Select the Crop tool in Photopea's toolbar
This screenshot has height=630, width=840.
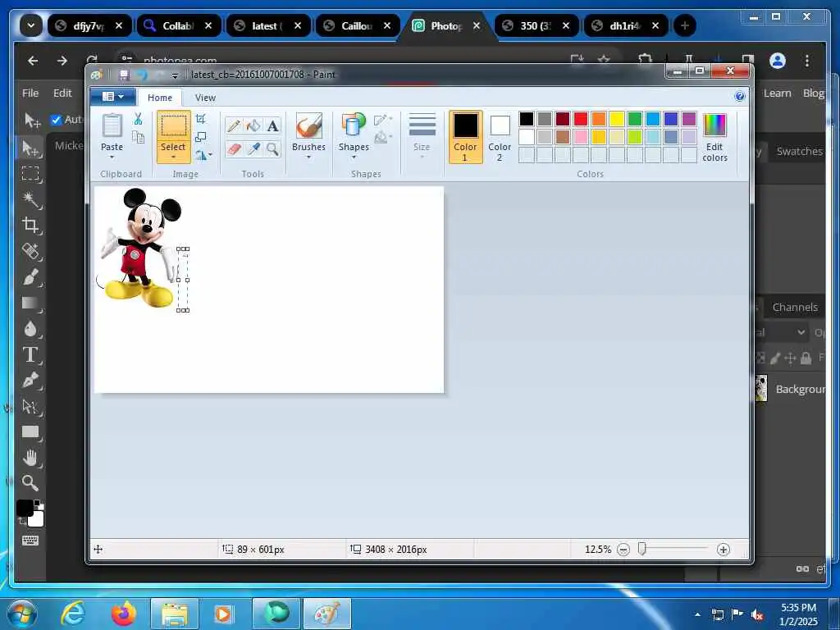[30, 225]
